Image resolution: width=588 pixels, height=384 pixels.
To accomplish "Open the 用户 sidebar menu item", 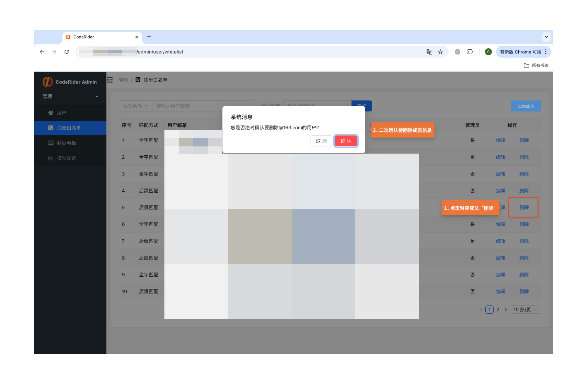I will click(70, 113).
